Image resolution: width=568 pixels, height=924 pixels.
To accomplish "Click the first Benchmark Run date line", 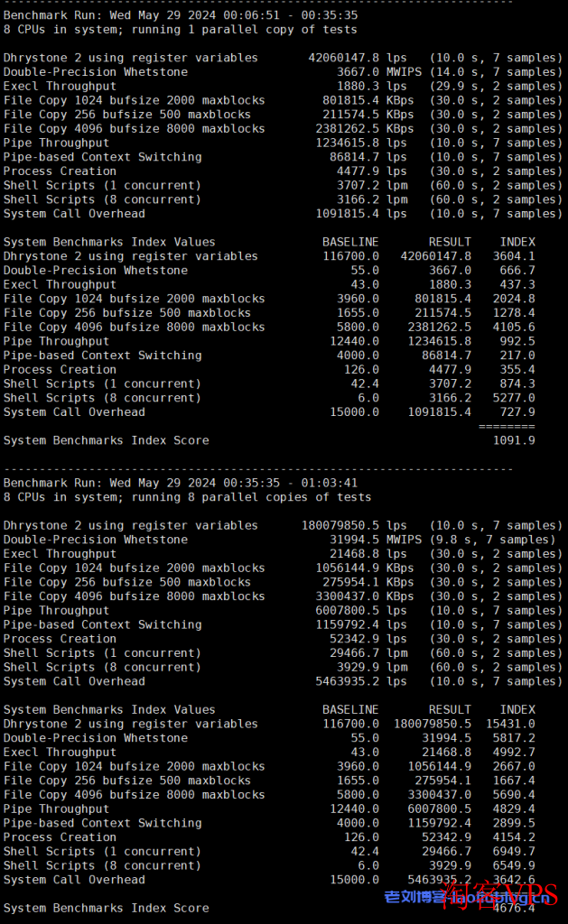I will click(181, 15).
